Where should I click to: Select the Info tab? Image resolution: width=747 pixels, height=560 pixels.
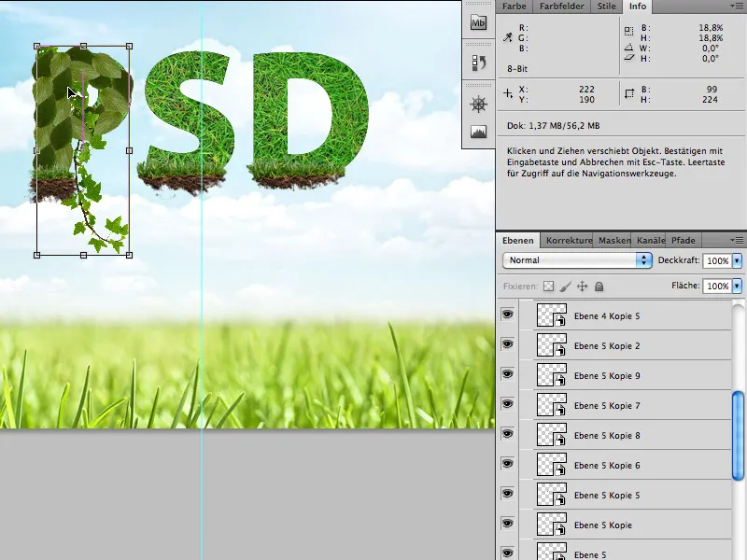click(x=638, y=7)
